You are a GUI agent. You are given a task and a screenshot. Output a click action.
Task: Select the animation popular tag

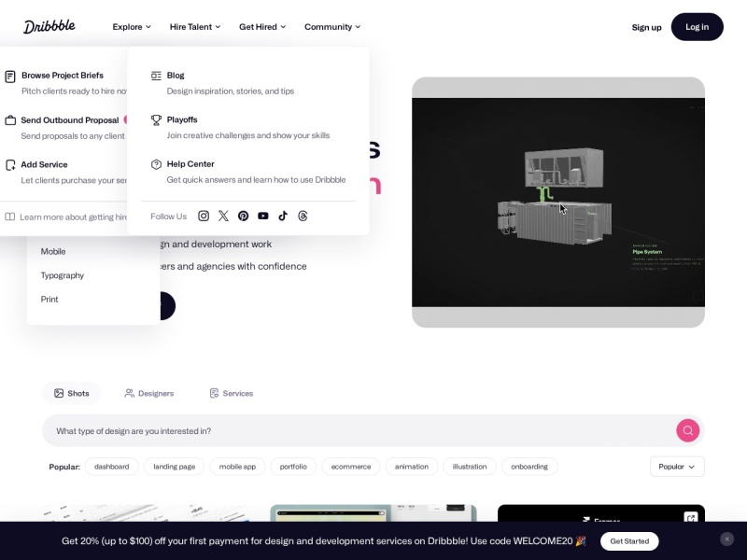(x=412, y=467)
